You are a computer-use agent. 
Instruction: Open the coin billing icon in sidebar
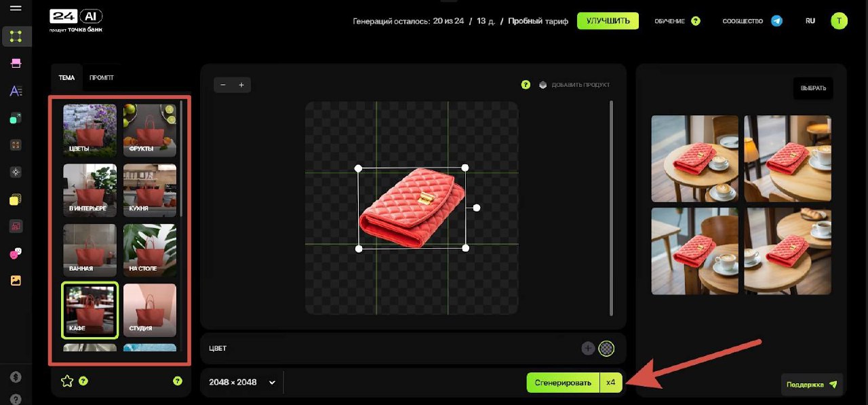(16, 377)
